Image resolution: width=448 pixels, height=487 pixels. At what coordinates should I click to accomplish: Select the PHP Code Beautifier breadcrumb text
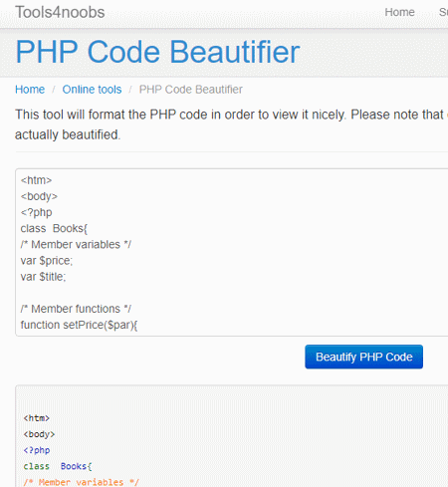[x=191, y=90]
